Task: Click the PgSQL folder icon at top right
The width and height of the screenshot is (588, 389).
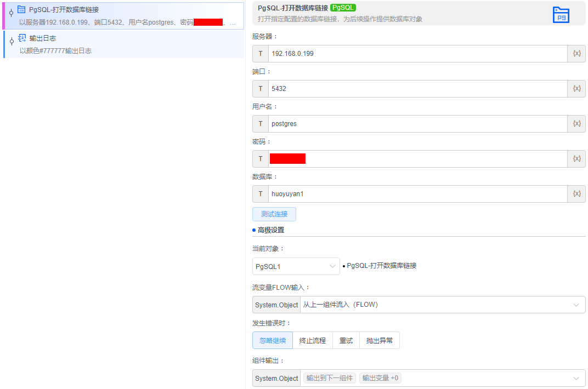Action: pos(561,15)
